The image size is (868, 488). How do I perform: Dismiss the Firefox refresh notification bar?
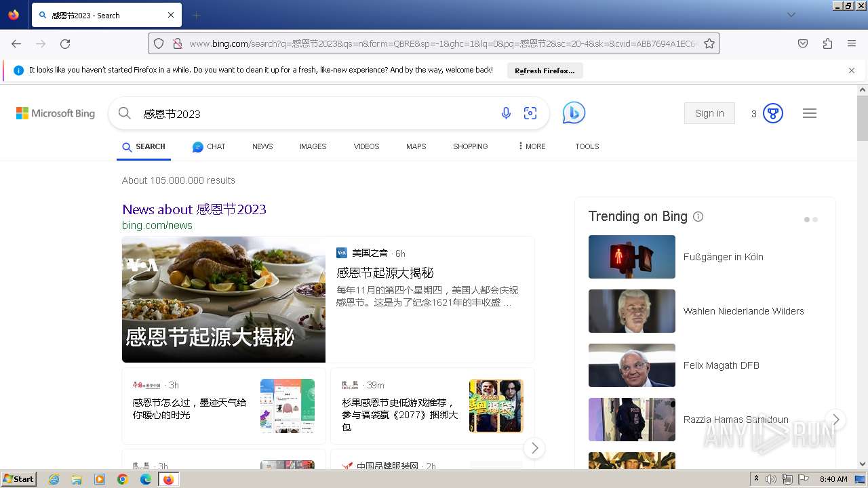coord(852,70)
